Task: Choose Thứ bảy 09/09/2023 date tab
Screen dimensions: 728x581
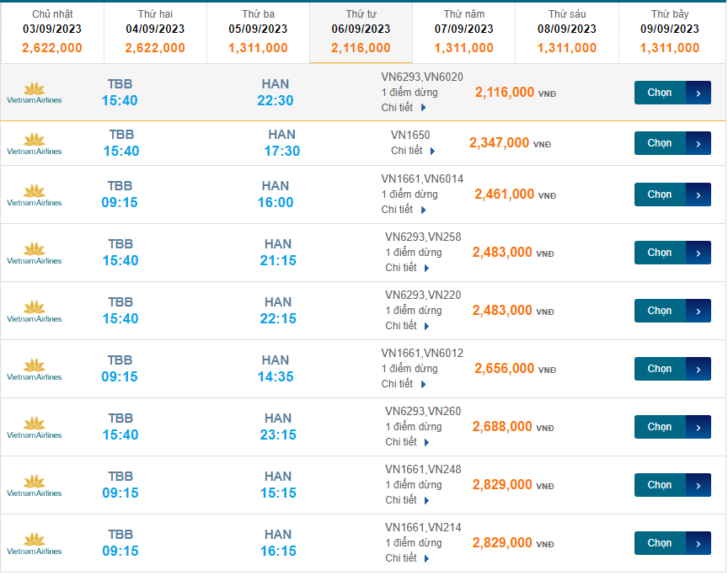Action: coord(670,32)
